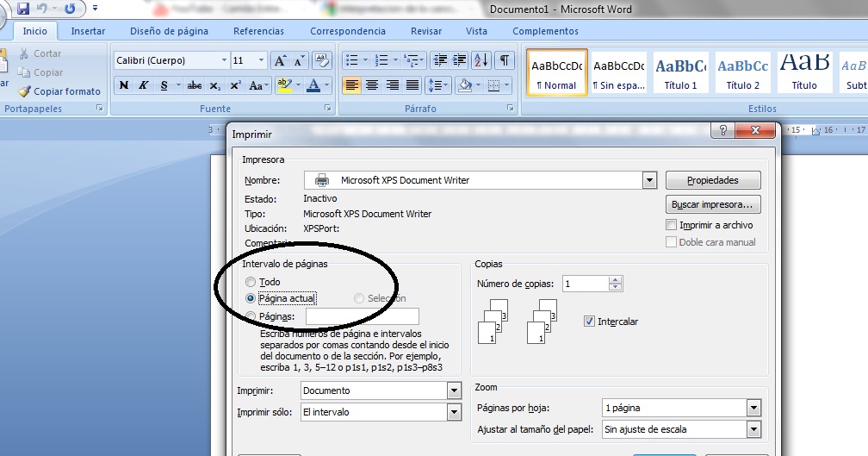
Task: Select the Página actual radio button
Action: click(x=251, y=298)
